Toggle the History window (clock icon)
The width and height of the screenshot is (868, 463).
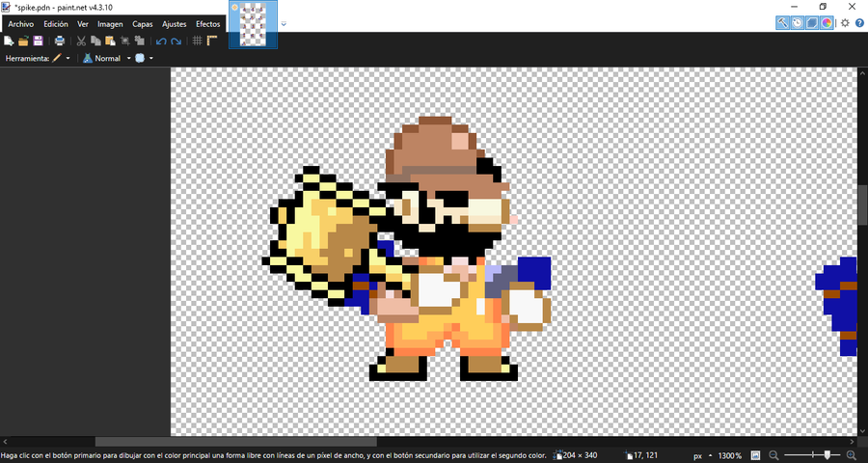[798, 23]
